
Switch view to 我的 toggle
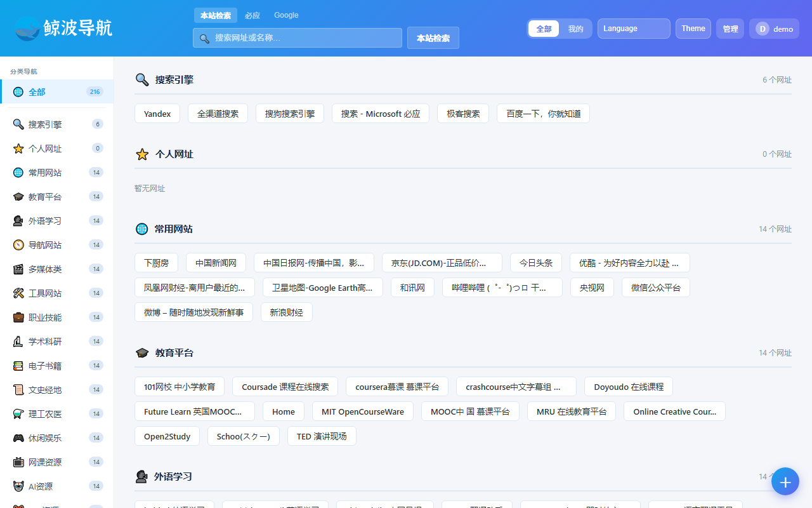[x=575, y=29]
